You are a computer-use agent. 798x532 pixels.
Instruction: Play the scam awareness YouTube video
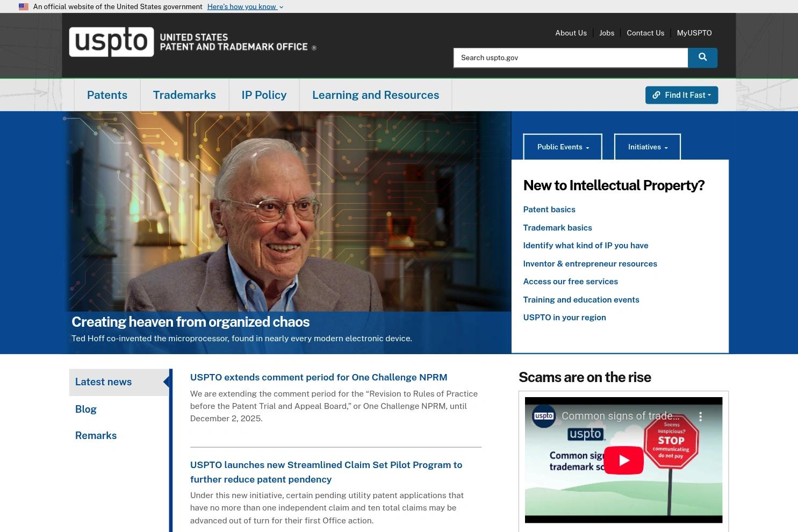click(623, 460)
